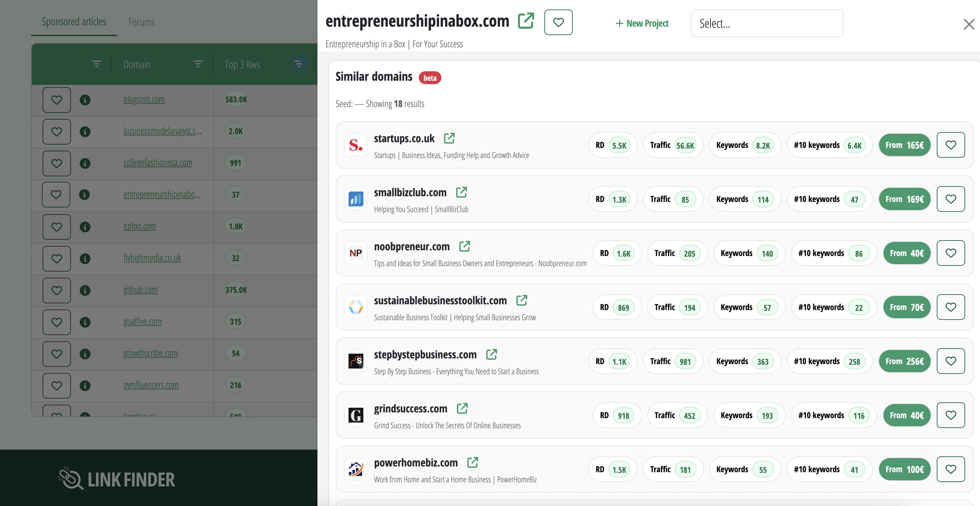Show info for gymfluencers.com row
980x506 pixels.
pos(85,386)
